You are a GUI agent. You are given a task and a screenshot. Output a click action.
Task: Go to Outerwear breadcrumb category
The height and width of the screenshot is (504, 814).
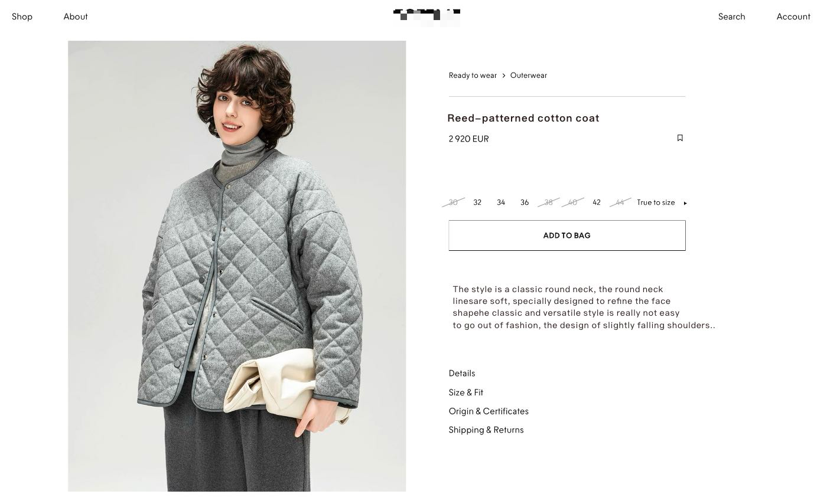[x=529, y=76]
